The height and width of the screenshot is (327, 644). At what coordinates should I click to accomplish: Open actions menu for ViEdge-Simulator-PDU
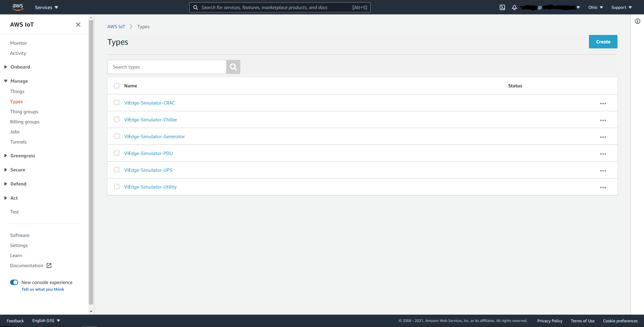(603, 154)
